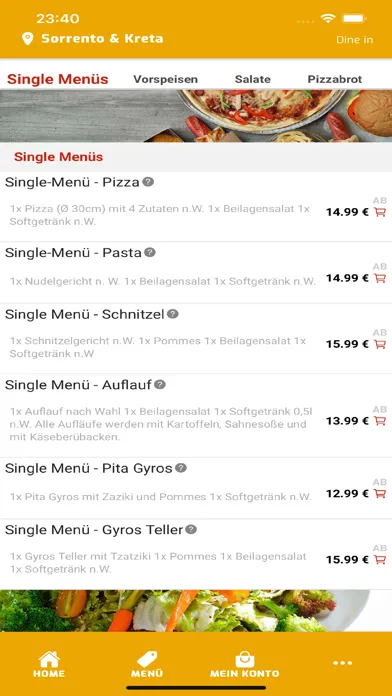The height and width of the screenshot is (696, 392).
Task: Change the Dine in order mode
Action: pyautogui.click(x=354, y=40)
